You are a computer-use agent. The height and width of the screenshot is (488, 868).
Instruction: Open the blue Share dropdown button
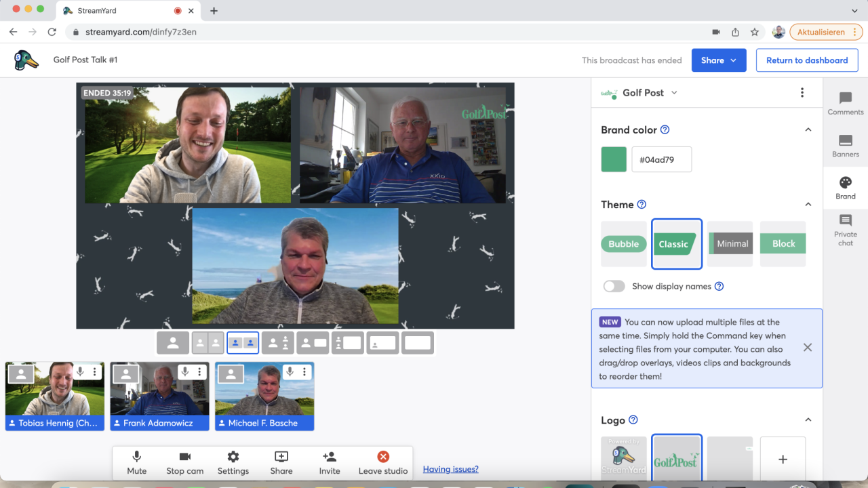[x=719, y=60]
